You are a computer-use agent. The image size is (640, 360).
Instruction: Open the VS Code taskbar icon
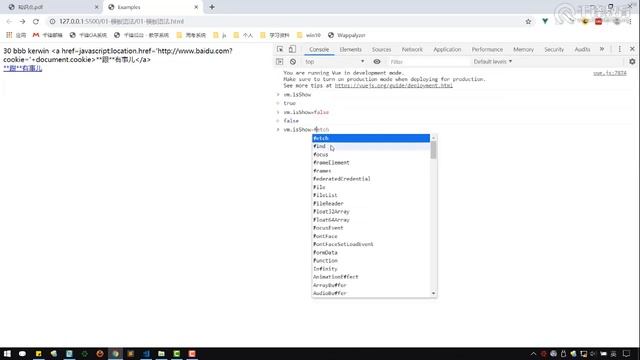(x=146, y=353)
